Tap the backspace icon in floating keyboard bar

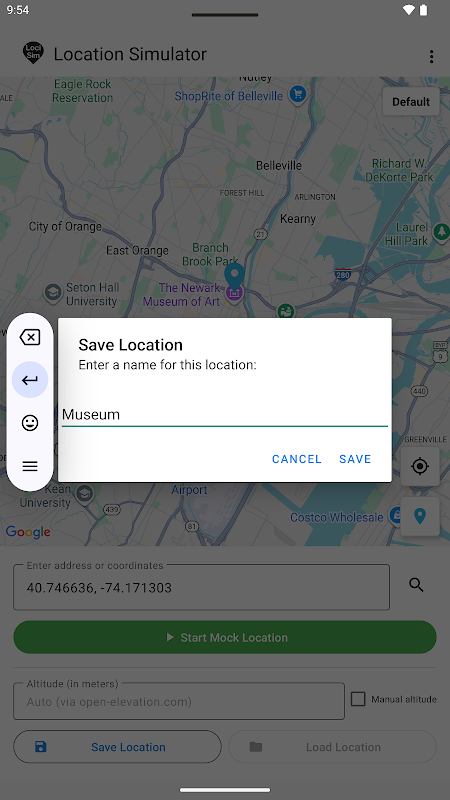pos(30,337)
